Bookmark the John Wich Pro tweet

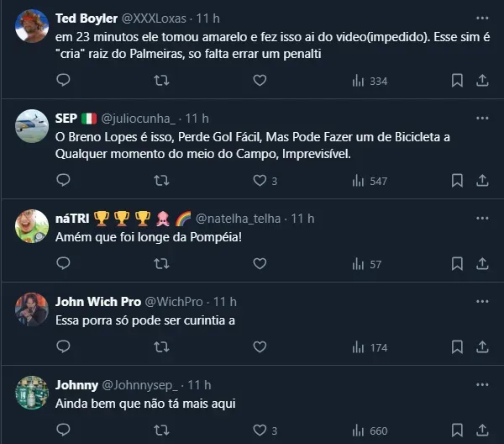point(457,347)
